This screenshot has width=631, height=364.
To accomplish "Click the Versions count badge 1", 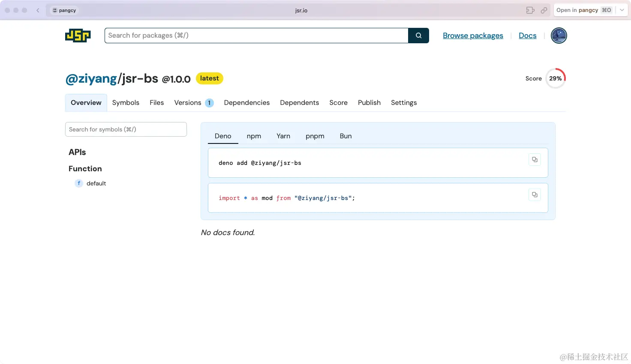I will (x=209, y=103).
